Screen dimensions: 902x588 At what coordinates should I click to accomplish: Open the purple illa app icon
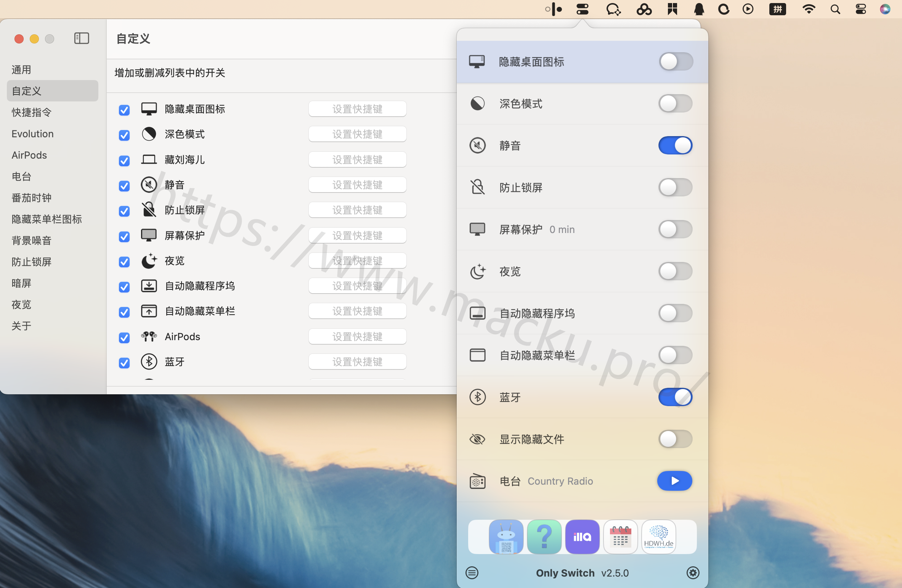click(x=583, y=537)
